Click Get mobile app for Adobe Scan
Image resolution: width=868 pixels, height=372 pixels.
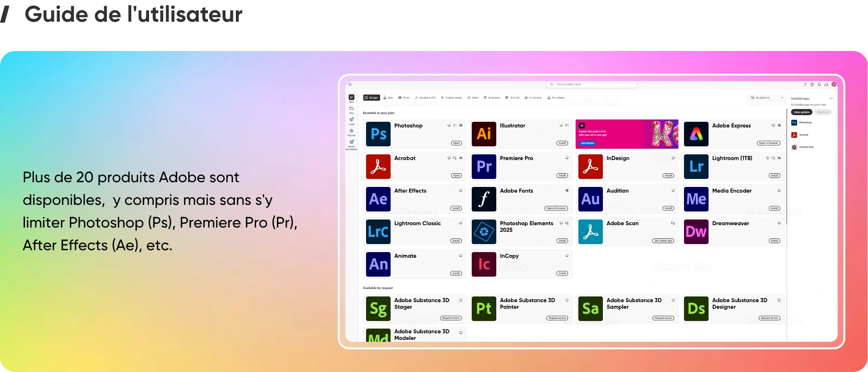(663, 241)
